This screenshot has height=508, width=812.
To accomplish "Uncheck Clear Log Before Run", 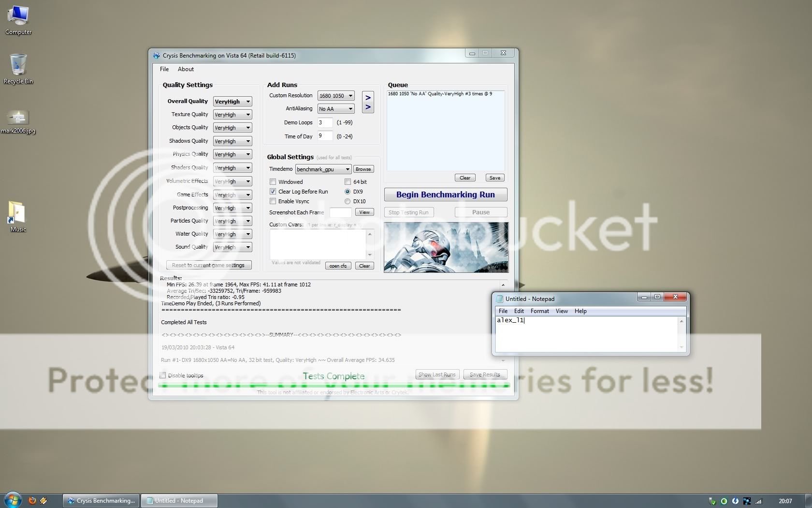I will tap(273, 192).
